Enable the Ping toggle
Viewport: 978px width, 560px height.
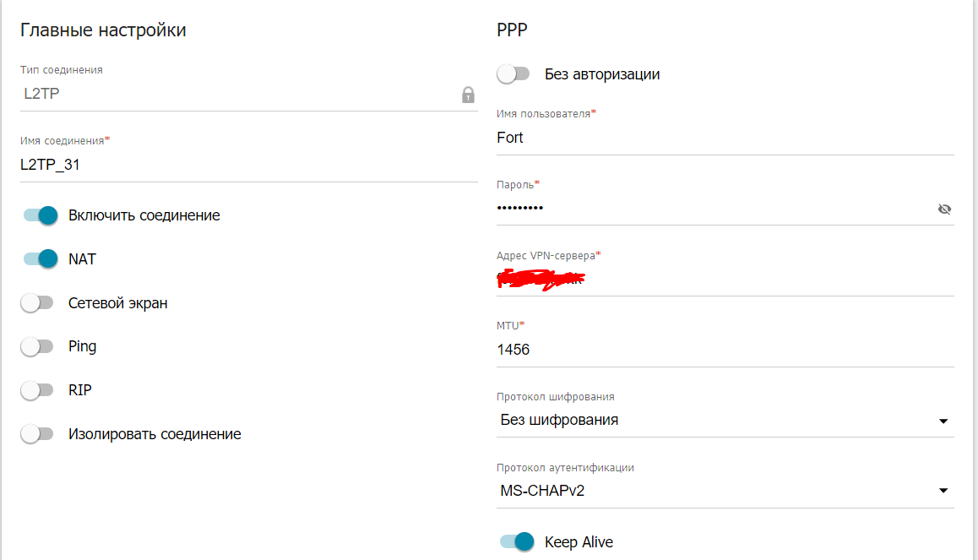[37, 346]
